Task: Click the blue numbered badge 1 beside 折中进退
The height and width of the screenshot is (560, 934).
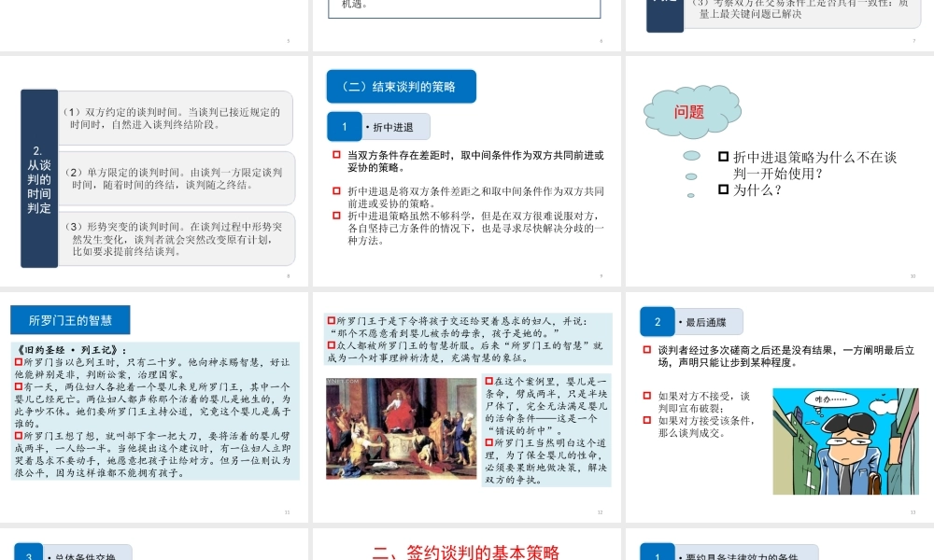Action: 344,126
